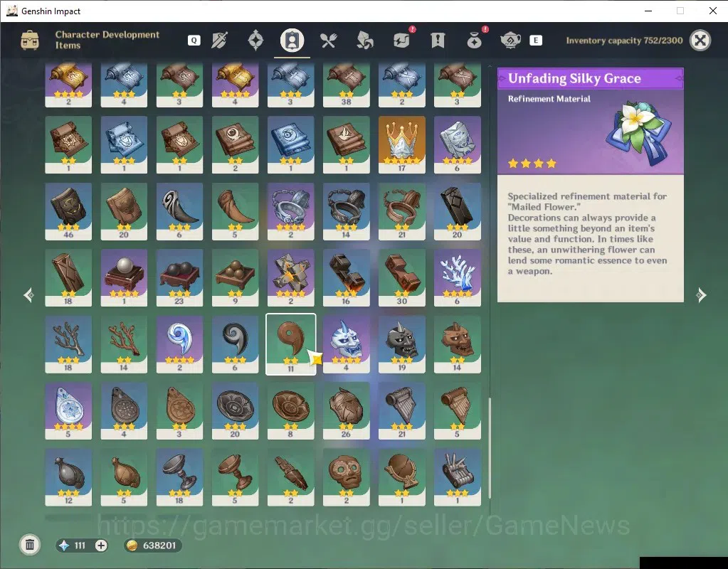
Task: Click the Inventory capacity 752/2300 text
Action: tap(625, 41)
